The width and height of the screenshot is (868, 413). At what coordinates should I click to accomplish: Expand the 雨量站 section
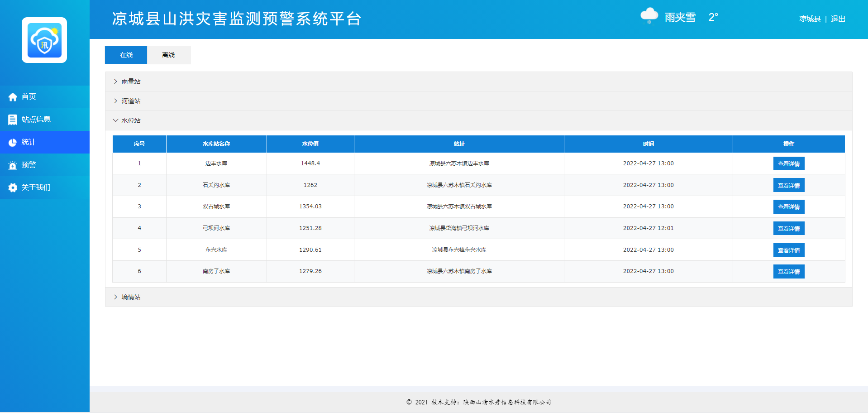pos(130,82)
